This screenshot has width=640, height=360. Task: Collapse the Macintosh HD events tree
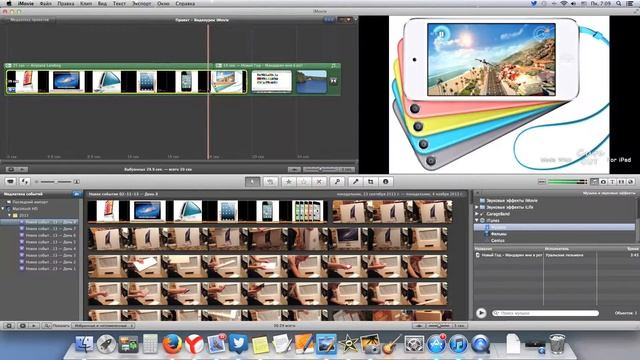click(3, 209)
